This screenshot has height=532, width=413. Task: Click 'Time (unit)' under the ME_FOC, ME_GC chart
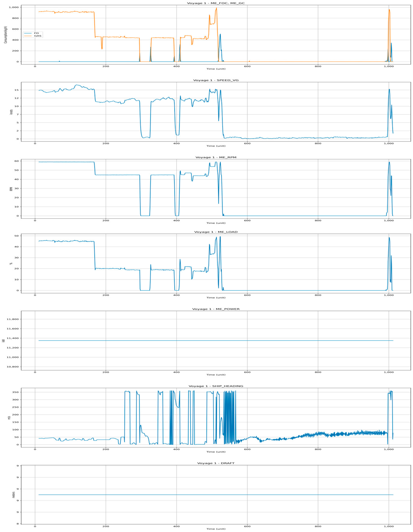click(216, 69)
